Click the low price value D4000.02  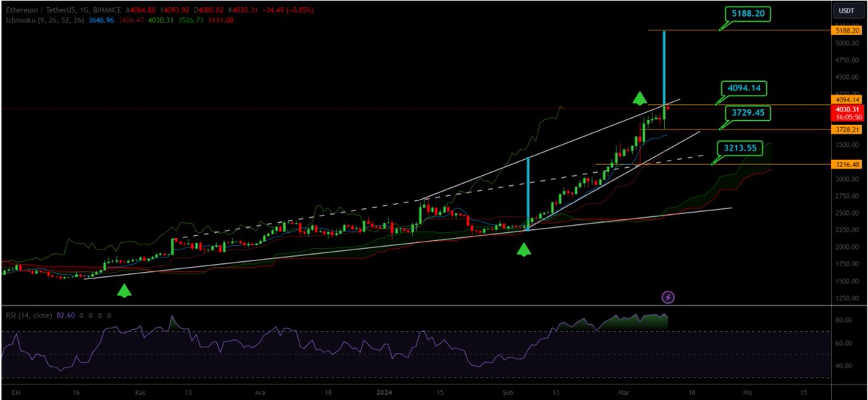click(x=208, y=10)
